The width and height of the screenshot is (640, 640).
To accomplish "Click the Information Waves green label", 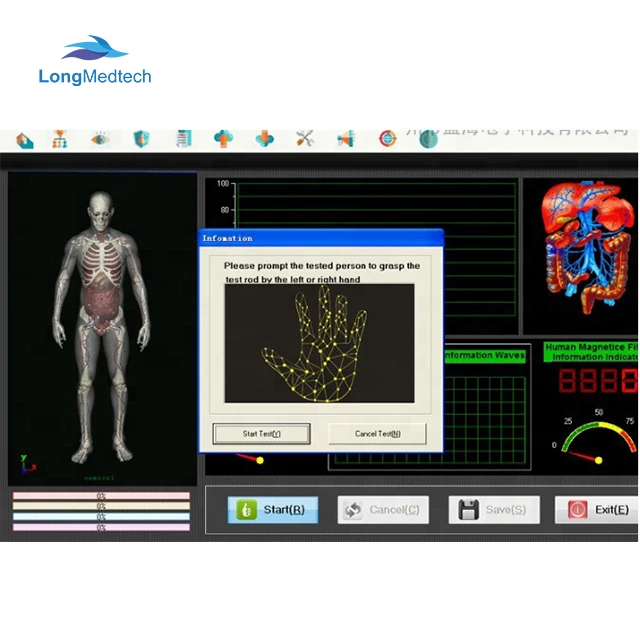I will [x=485, y=355].
